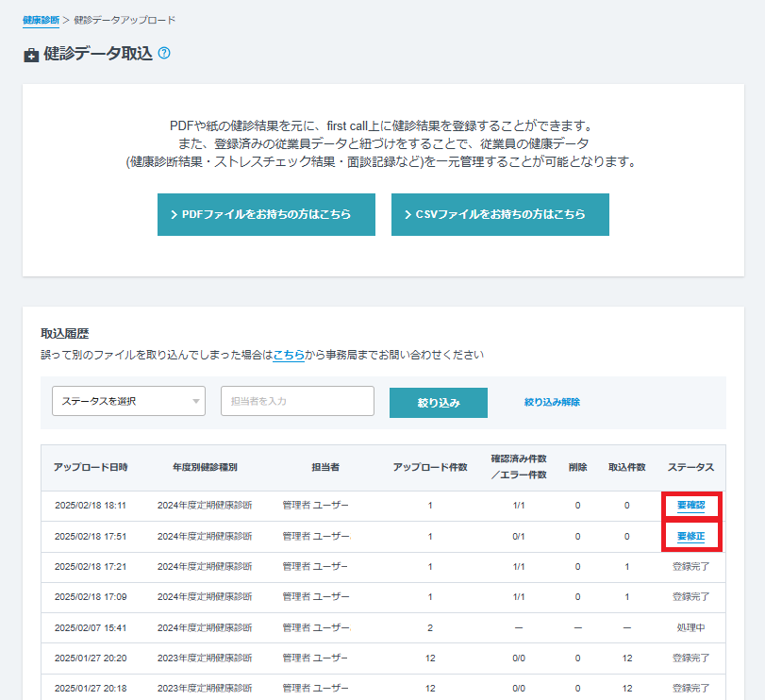This screenshot has width=765, height=700.
Task: Click the 年度別健診種別 column header
Action: pyautogui.click(x=205, y=468)
